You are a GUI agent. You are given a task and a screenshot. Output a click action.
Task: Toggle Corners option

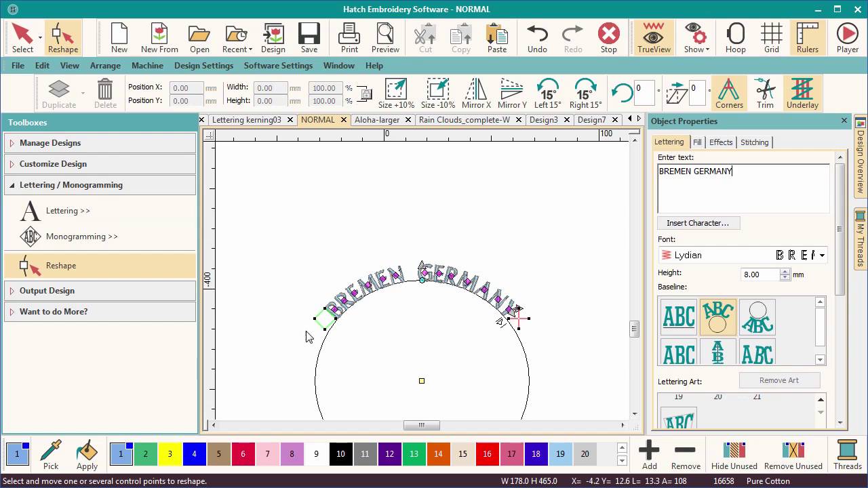pos(729,93)
